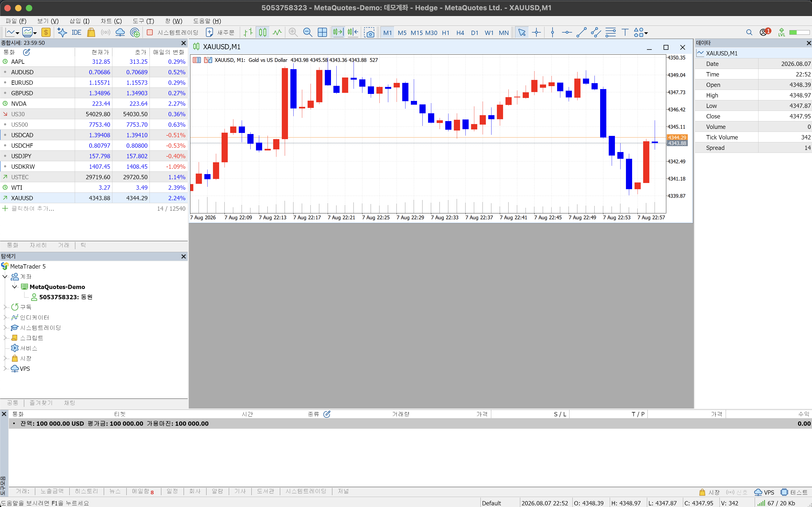Screen dimensions: 812x507
Task: Expand the 인디케이터 tree node
Action: (5, 318)
